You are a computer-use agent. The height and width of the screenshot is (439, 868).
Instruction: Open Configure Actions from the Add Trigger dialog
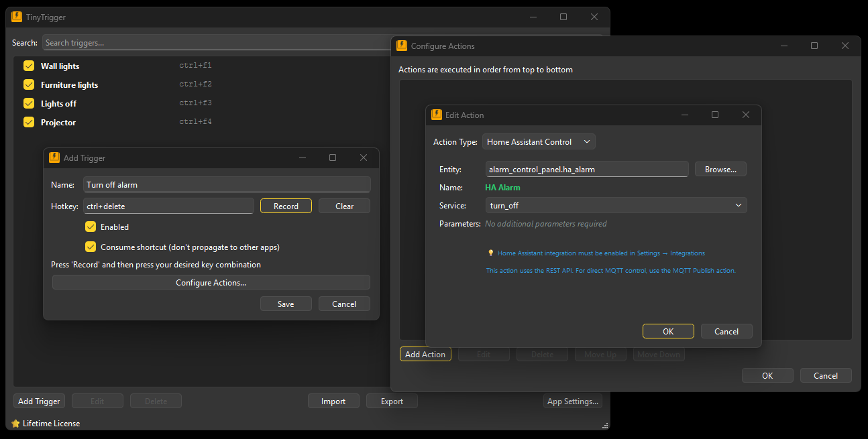[211, 281]
